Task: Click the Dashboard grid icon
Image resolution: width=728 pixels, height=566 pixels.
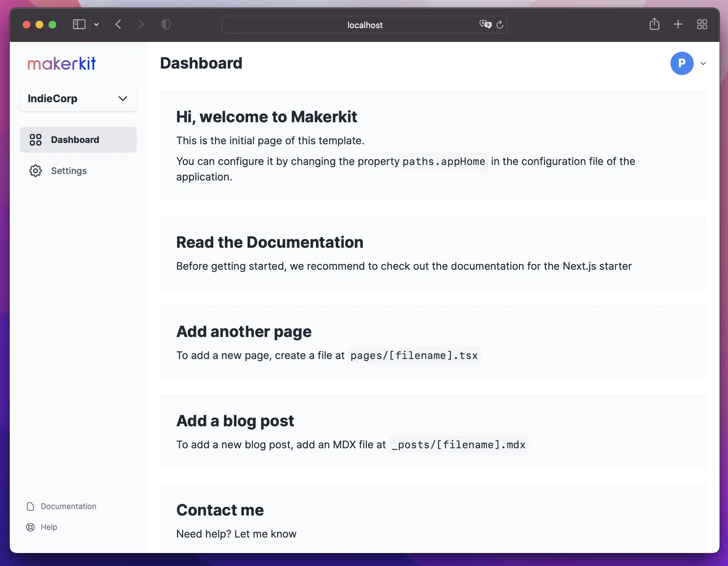Action: point(35,140)
